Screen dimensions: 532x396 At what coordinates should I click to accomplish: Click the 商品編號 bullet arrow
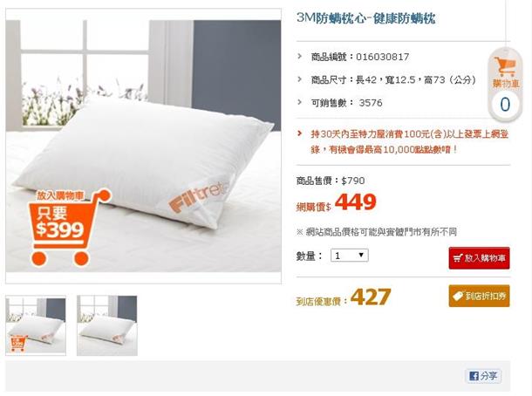click(x=300, y=56)
